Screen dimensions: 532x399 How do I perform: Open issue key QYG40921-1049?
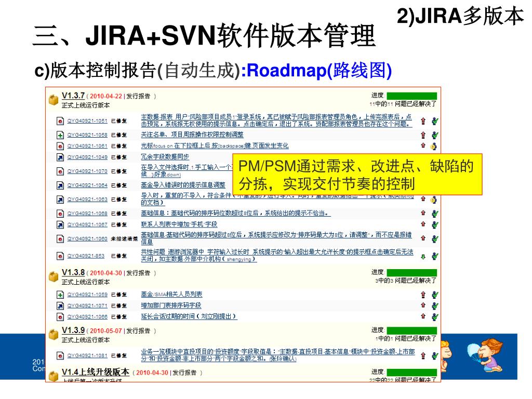click(x=87, y=157)
